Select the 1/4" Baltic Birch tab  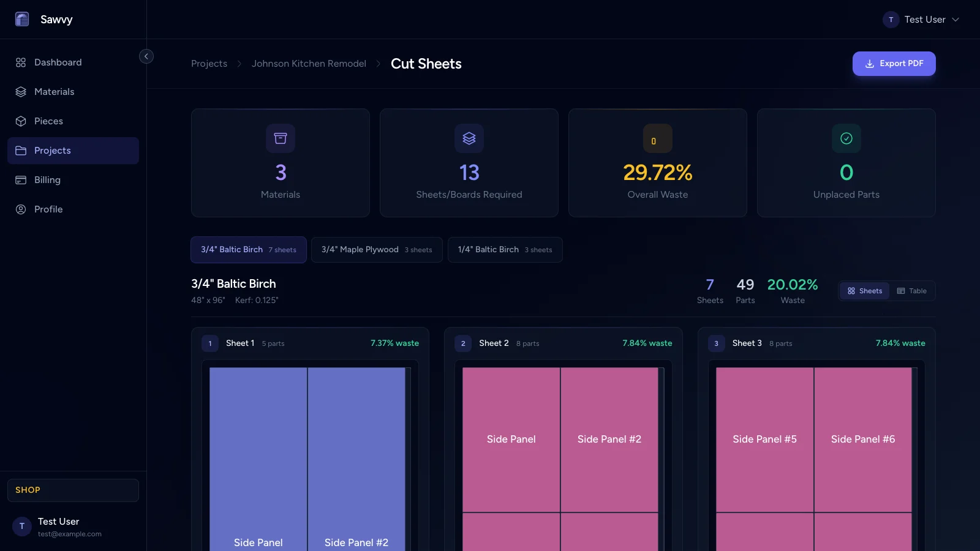pyautogui.click(x=505, y=250)
